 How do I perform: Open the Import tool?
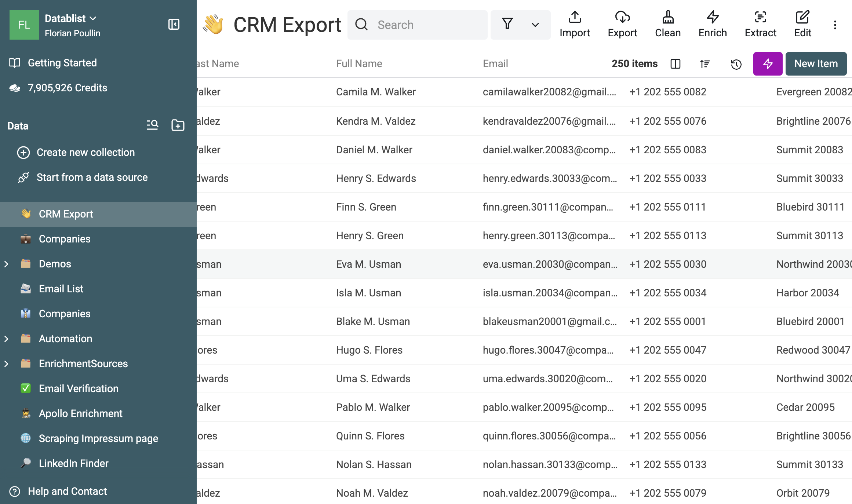point(575,25)
